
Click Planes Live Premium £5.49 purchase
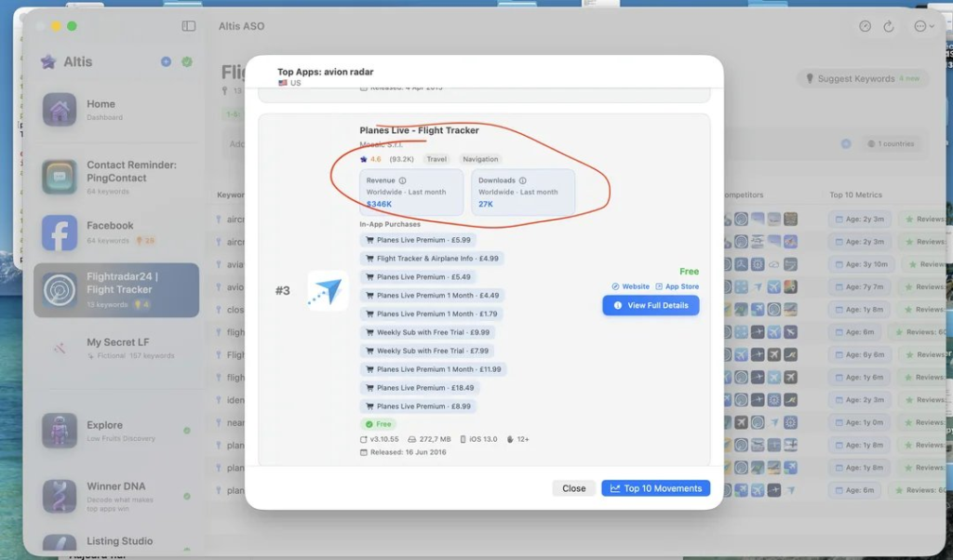click(x=418, y=277)
